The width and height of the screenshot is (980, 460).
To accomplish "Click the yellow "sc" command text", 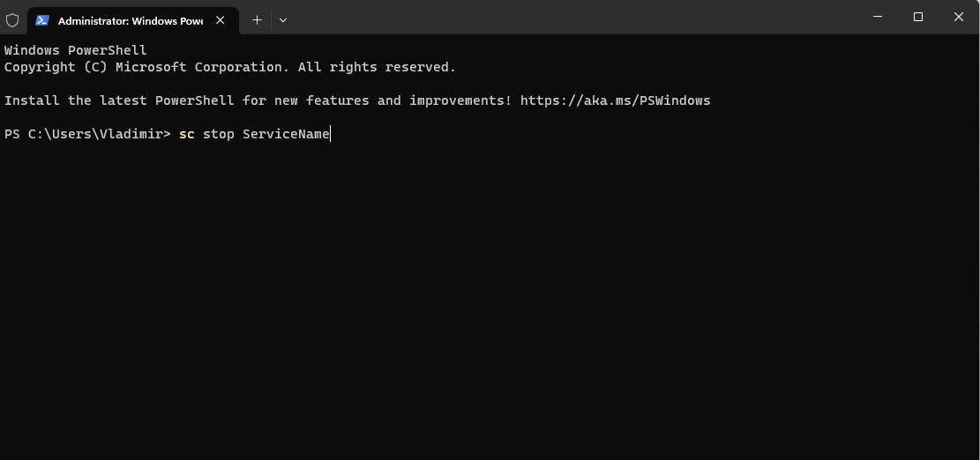I will [x=186, y=134].
